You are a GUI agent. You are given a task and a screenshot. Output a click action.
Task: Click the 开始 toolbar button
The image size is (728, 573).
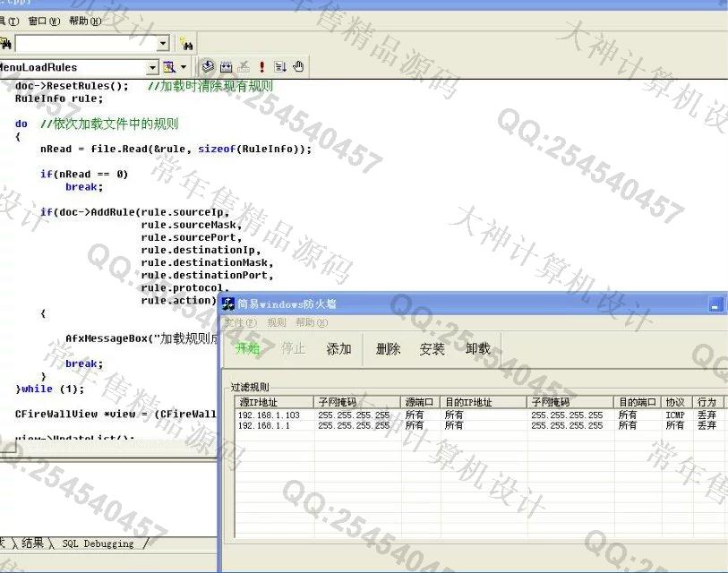247,348
